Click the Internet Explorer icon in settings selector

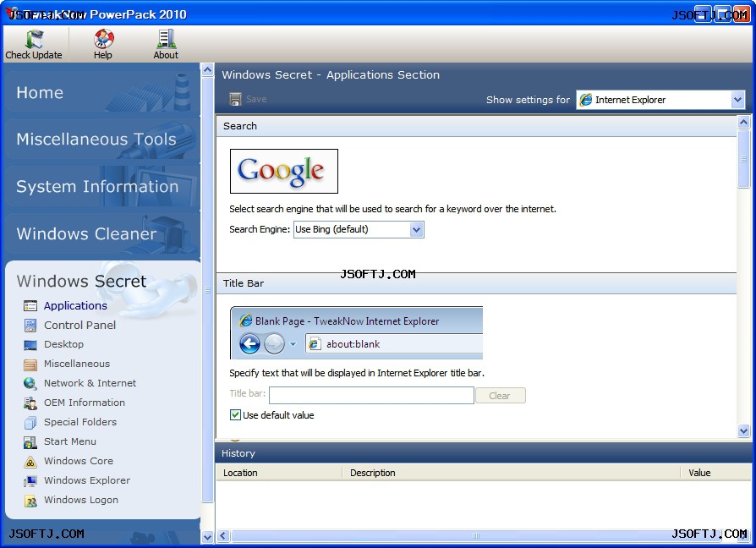tap(586, 100)
